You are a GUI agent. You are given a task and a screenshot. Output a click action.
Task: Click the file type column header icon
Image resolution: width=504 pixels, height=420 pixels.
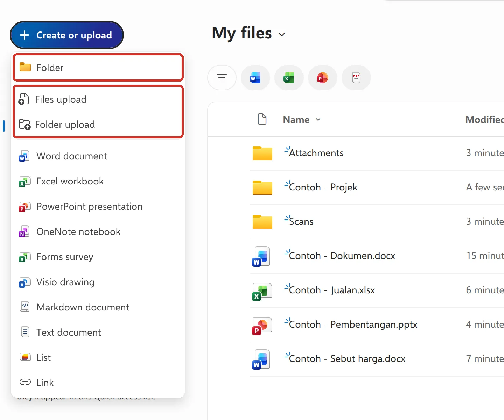point(262,119)
